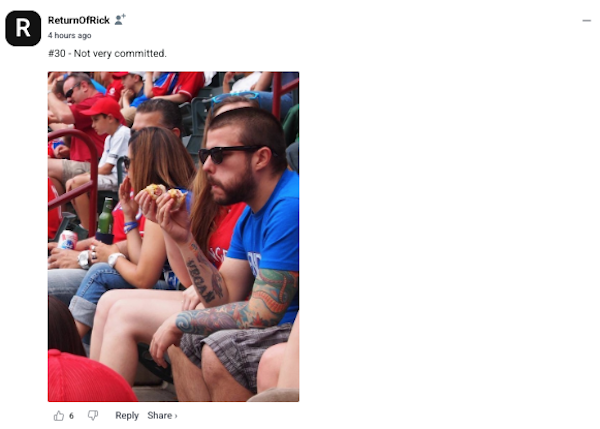Upvote the comment with the thumbs-up icon
The height and width of the screenshot is (429, 600).
tap(59, 416)
